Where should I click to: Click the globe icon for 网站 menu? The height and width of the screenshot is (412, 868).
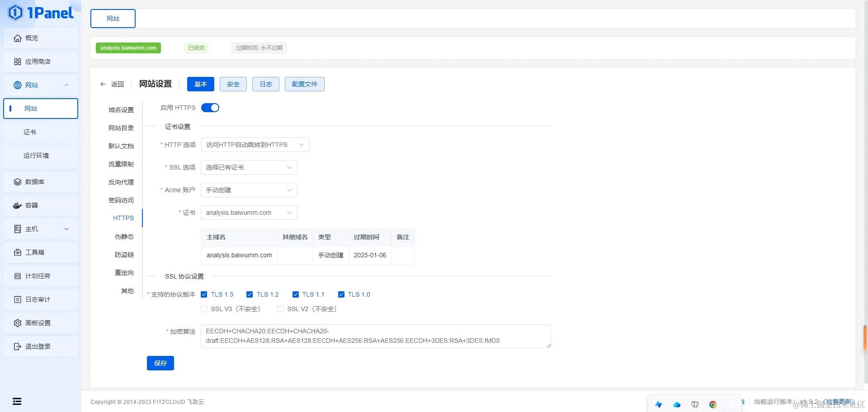pos(18,85)
